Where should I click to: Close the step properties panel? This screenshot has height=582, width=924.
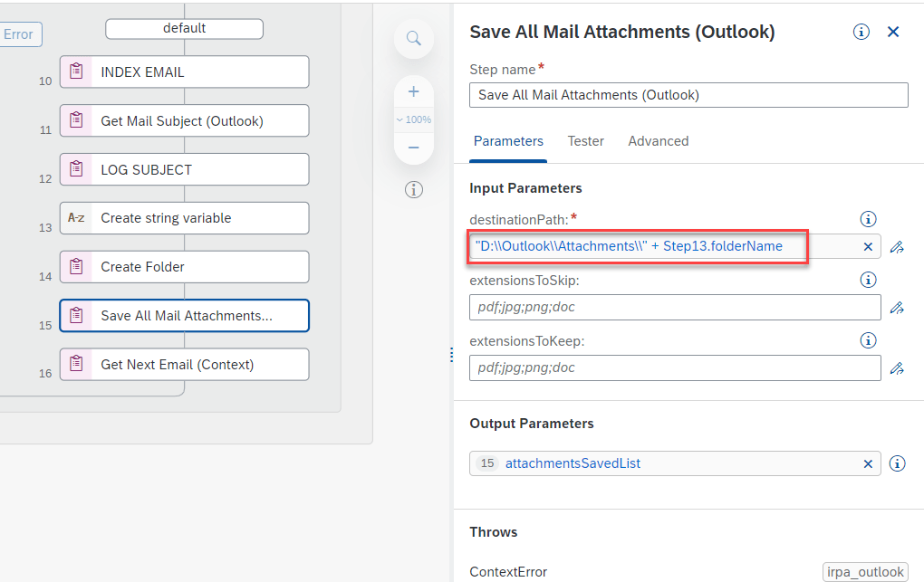(x=893, y=32)
